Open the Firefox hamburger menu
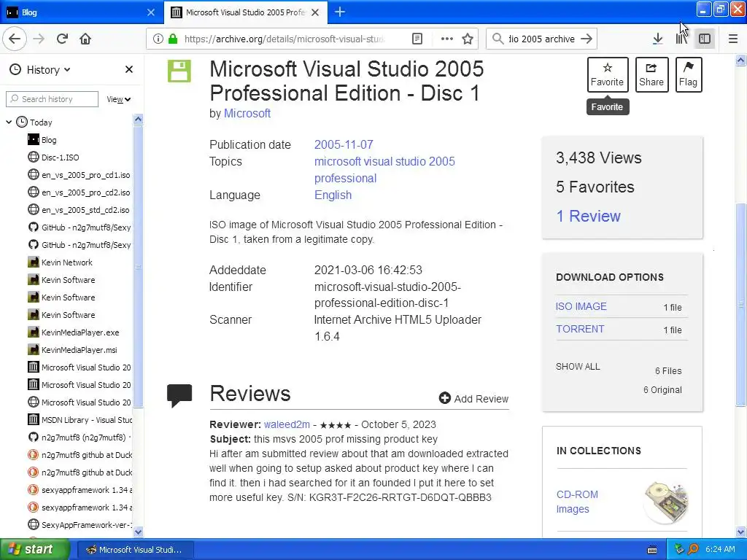747x560 pixels. coord(732,39)
